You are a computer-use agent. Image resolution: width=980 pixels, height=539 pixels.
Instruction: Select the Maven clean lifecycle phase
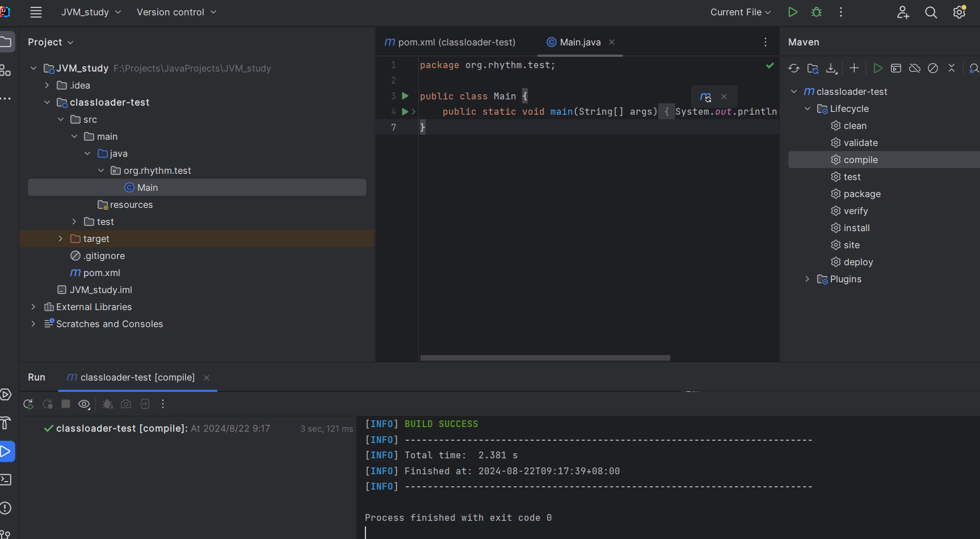(x=855, y=126)
